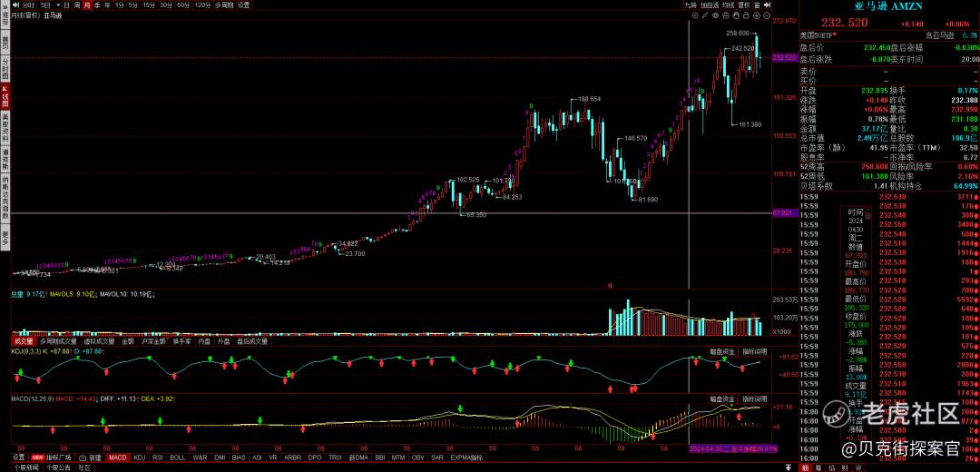Switch to the 120分 chart period
Screen dimensions: 980x472
[x=202, y=5]
